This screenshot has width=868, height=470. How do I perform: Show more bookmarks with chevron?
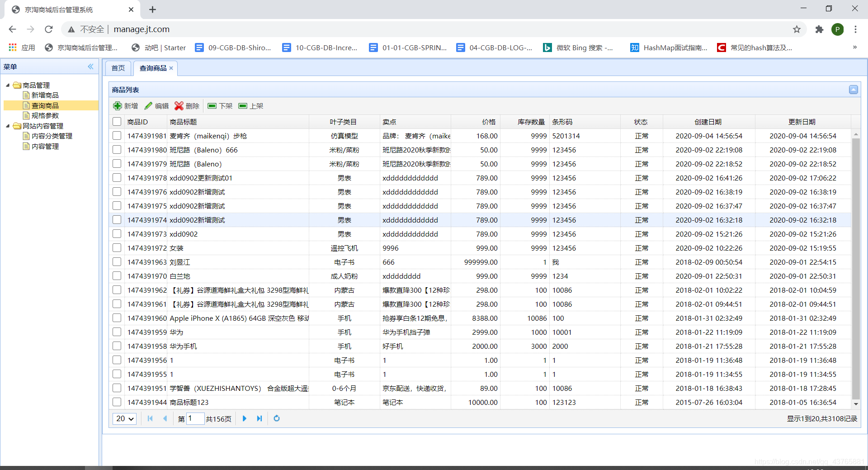pyautogui.click(x=854, y=47)
